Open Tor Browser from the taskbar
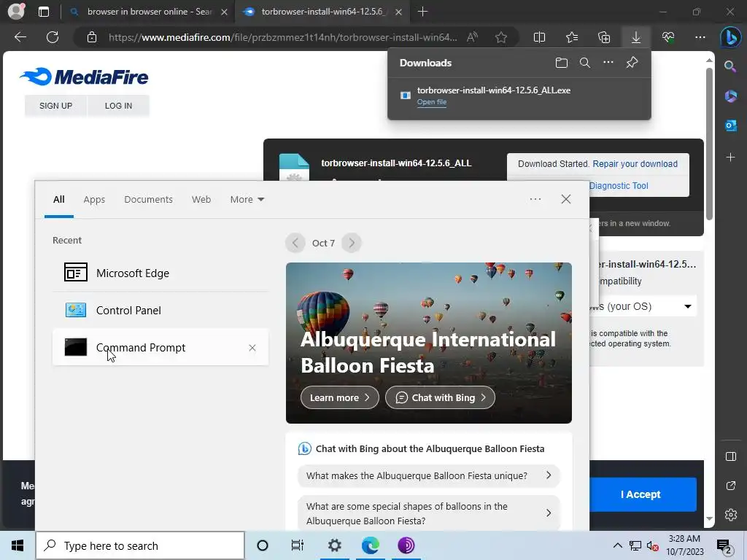Viewport: 747px width, 560px height. pos(406,545)
